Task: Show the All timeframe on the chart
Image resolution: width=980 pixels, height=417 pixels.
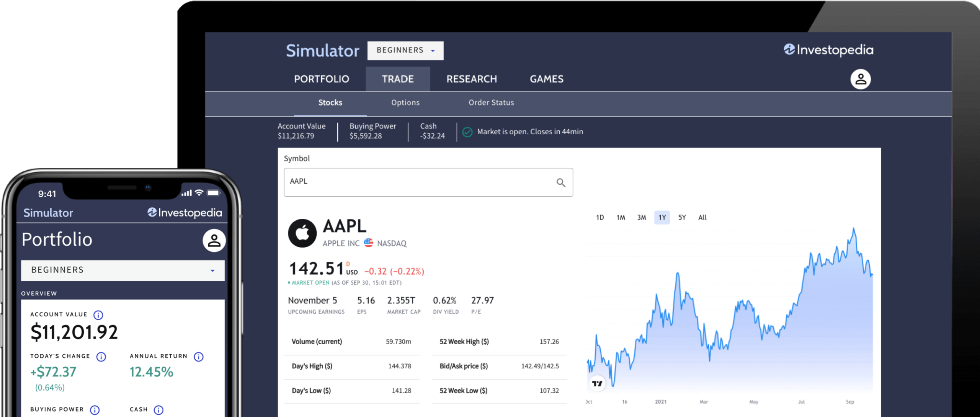Action: coord(702,217)
